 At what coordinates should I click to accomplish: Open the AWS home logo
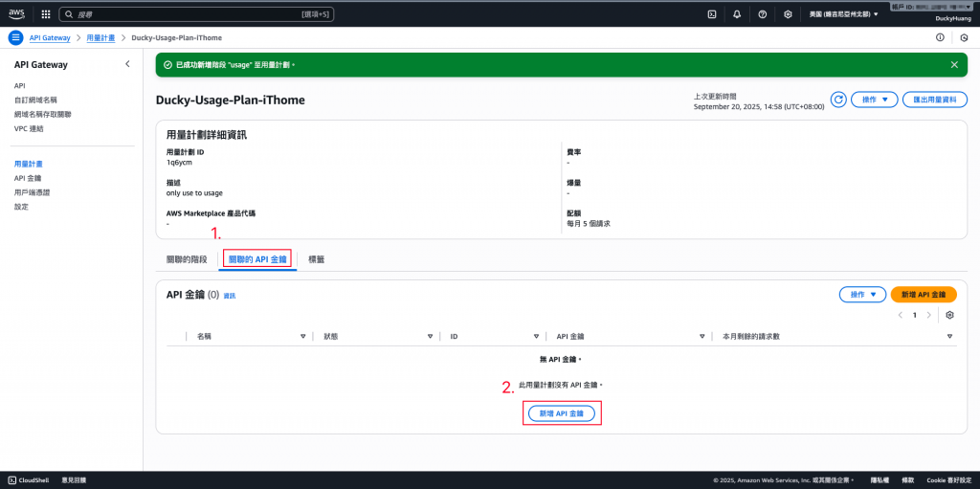click(x=16, y=13)
